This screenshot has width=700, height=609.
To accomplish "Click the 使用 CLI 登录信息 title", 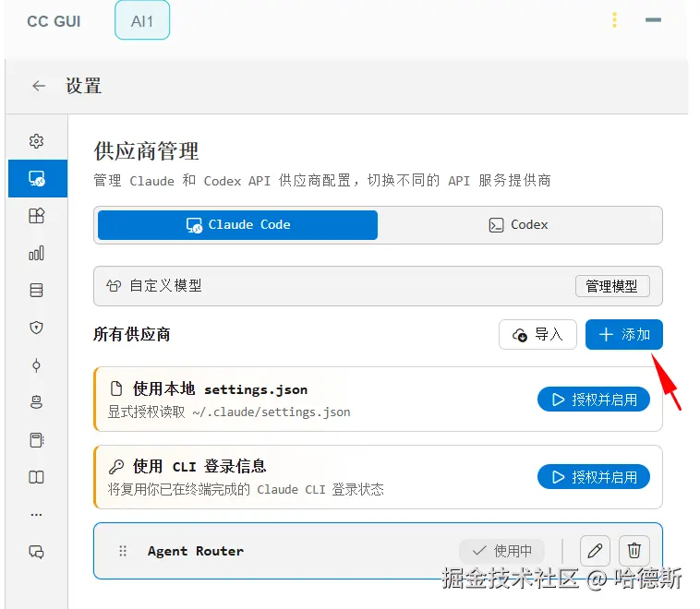I will [x=199, y=467].
